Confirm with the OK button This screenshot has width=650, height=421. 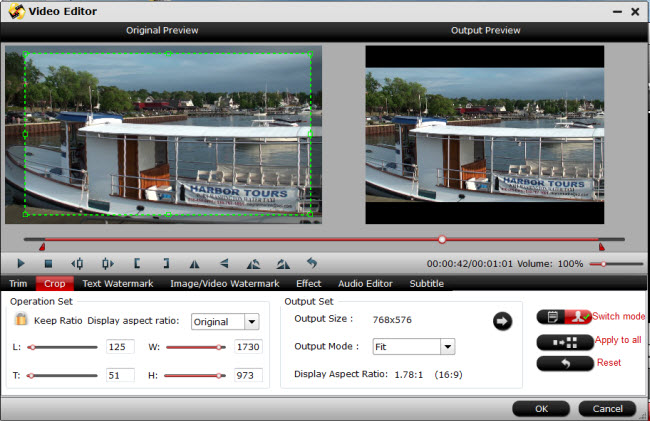pos(541,409)
